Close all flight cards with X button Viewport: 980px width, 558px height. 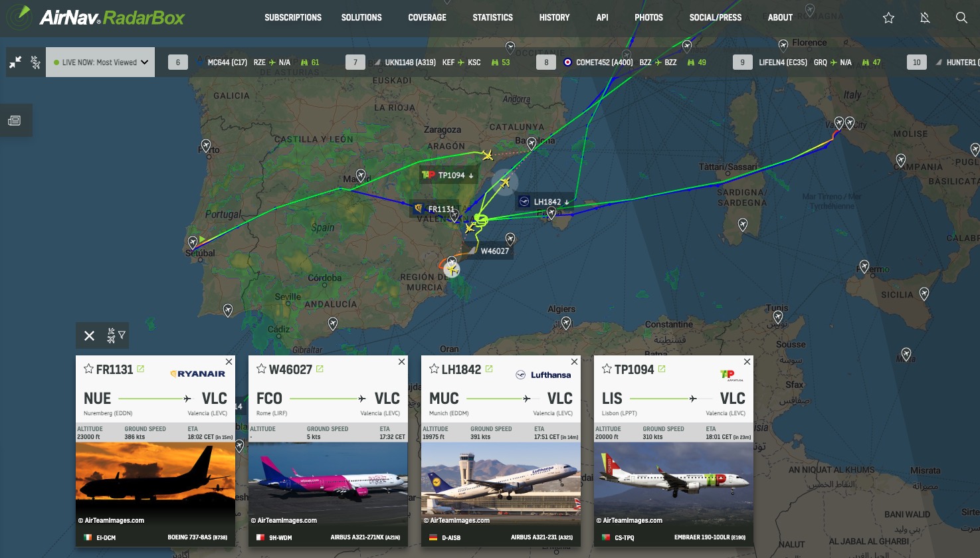click(x=90, y=336)
